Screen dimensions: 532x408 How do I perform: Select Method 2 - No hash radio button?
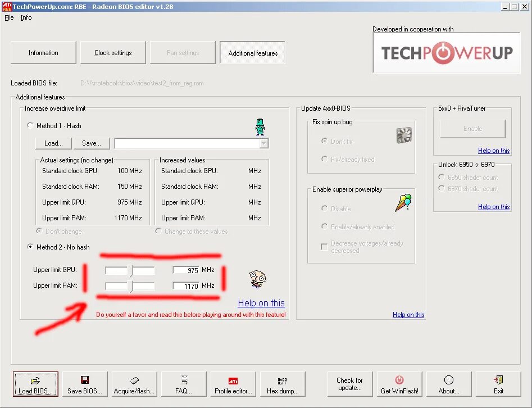(30, 247)
